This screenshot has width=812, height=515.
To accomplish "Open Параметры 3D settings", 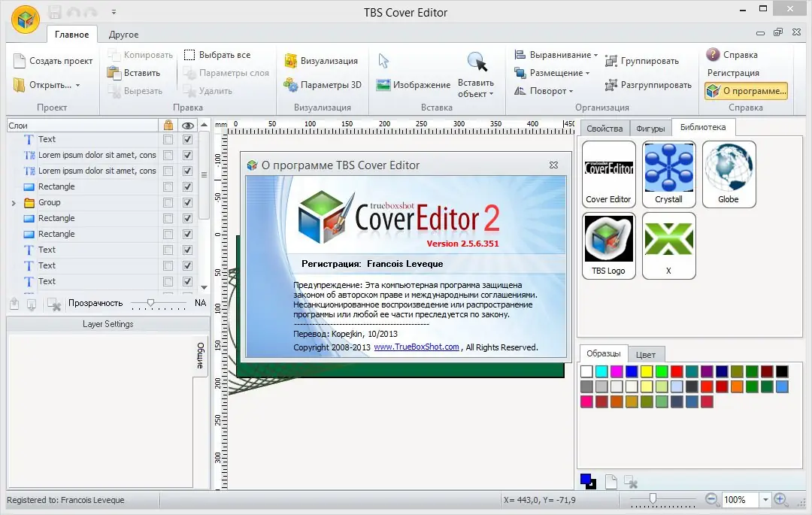I will click(323, 85).
